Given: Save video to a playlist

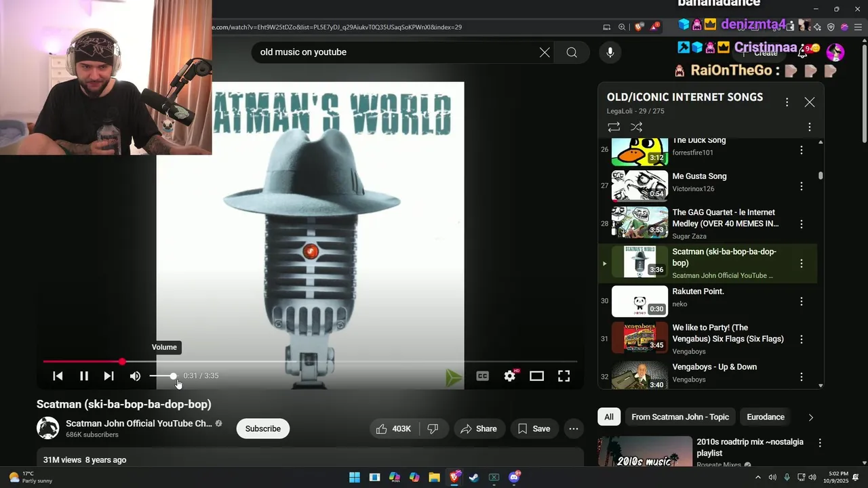Looking at the screenshot, I should 534,428.
